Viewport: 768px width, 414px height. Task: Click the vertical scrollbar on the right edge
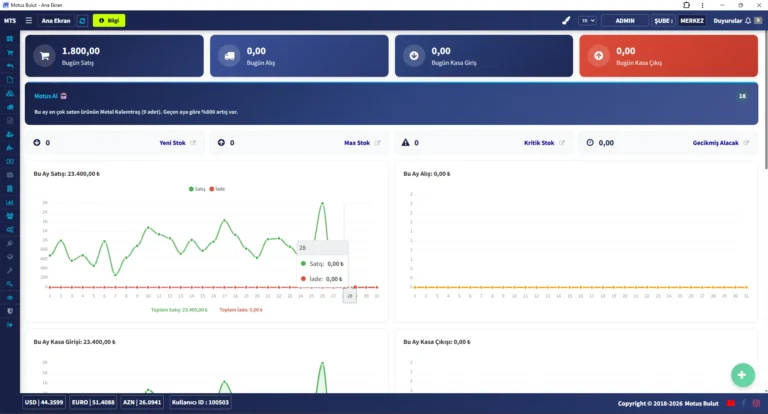[x=766, y=100]
